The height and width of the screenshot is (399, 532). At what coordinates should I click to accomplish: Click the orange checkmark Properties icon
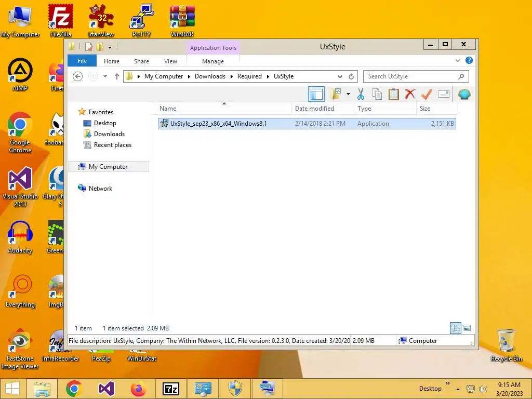427,94
